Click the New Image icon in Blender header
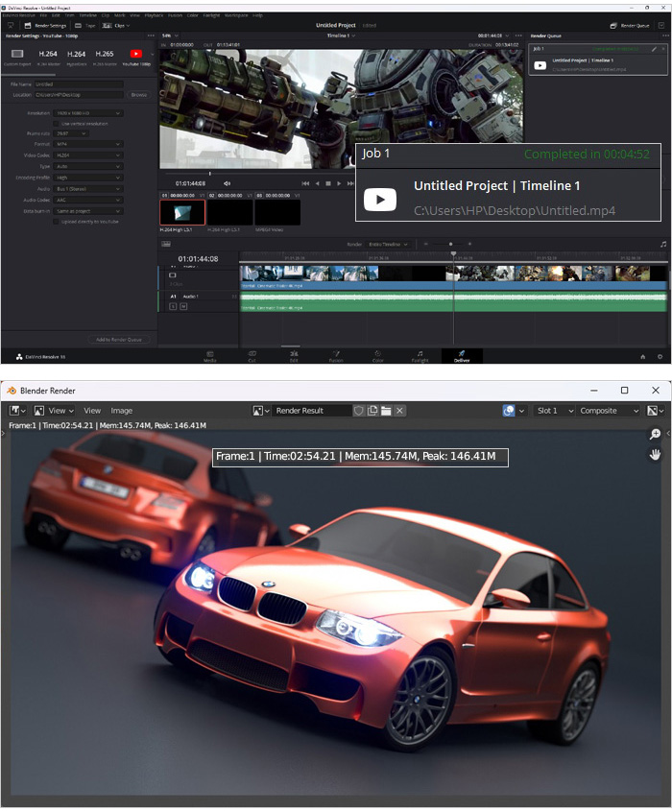672x811 pixels. [x=372, y=410]
